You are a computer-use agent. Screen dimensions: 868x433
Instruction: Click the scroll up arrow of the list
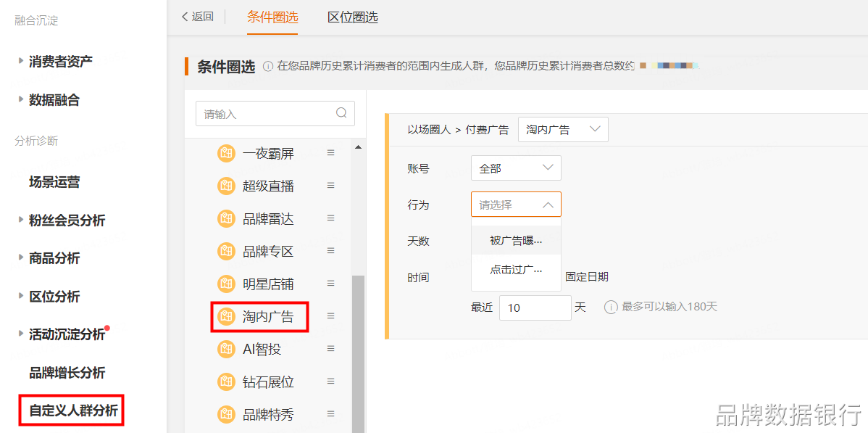click(x=358, y=148)
